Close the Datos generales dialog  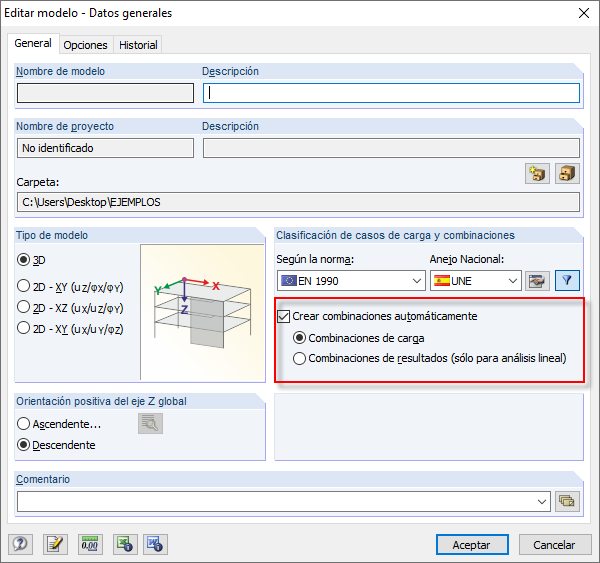click(x=584, y=13)
